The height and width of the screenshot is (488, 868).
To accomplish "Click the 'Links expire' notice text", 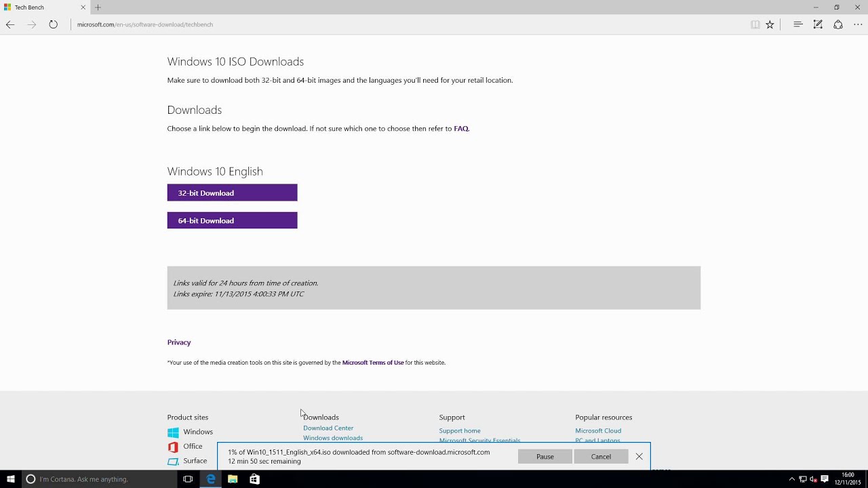I will [239, 294].
